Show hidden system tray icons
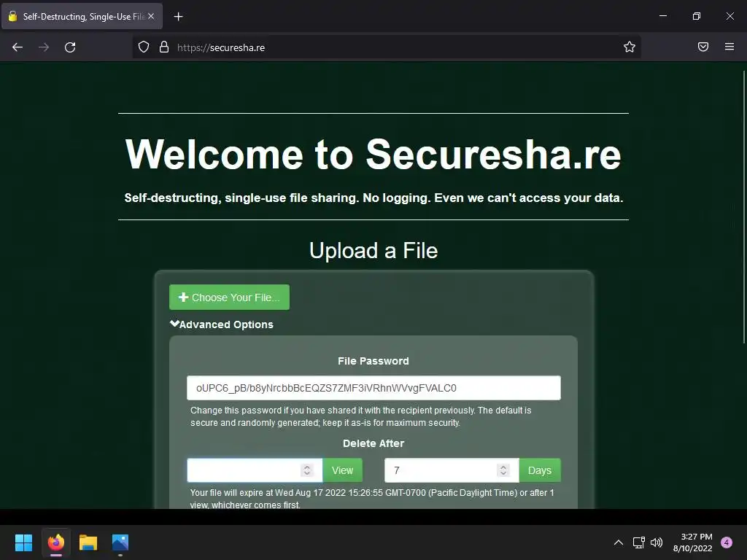The width and height of the screenshot is (747, 560). (619, 542)
